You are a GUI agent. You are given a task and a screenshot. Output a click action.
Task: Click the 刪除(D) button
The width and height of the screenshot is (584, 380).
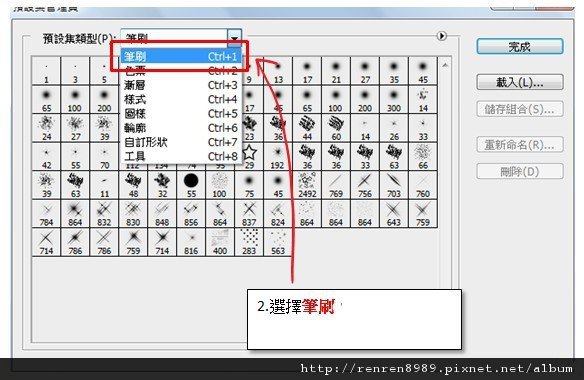pos(520,172)
